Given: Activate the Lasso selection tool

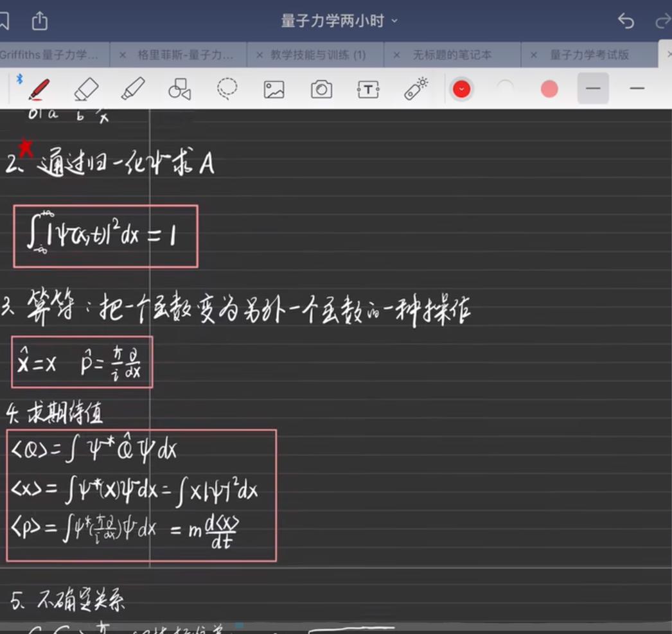Looking at the screenshot, I should coord(226,89).
